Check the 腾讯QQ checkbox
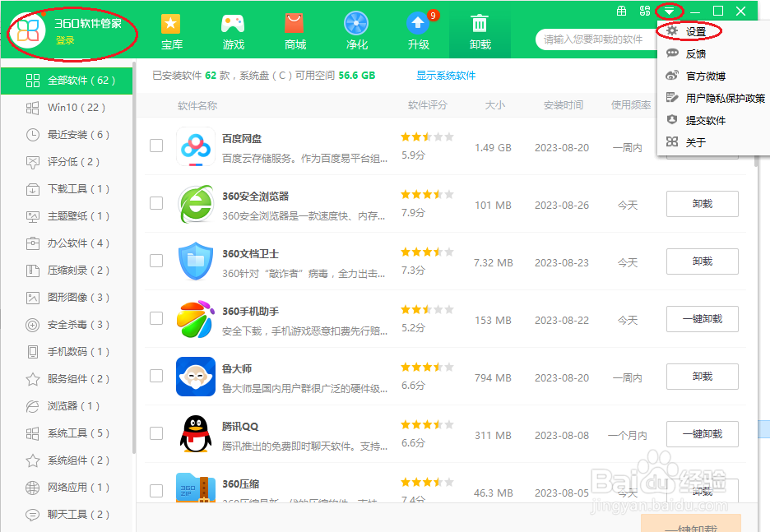The width and height of the screenshot is (770, 532). (156, 433)
